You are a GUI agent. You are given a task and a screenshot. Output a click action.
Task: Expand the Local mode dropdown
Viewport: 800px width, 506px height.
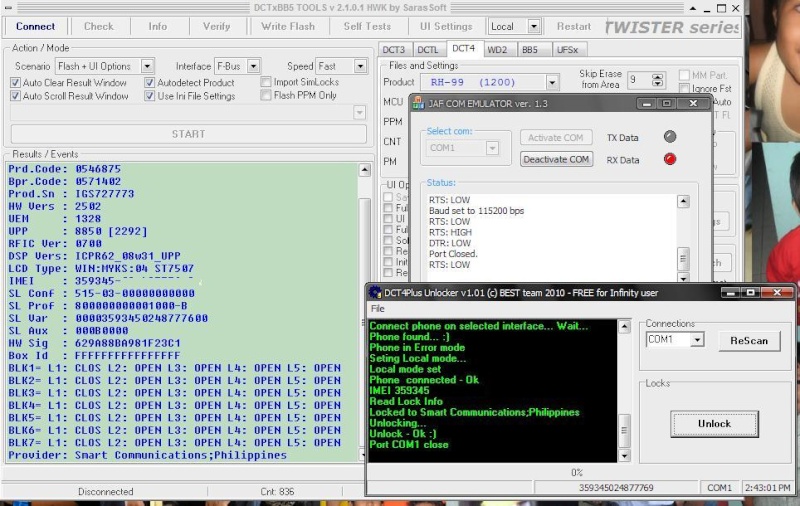(534, 26)
